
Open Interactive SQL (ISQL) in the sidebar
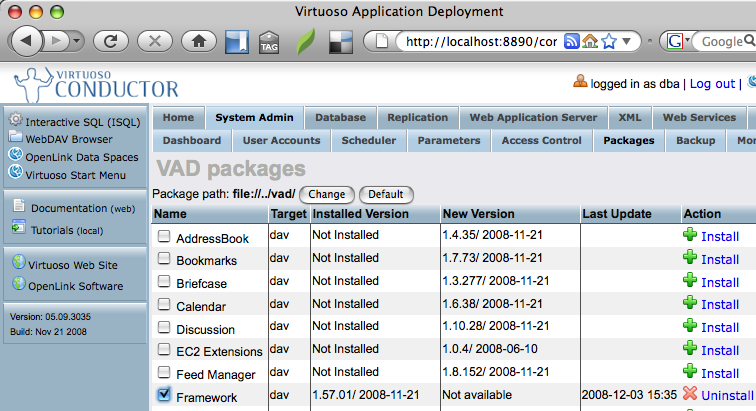pos(75,121)
